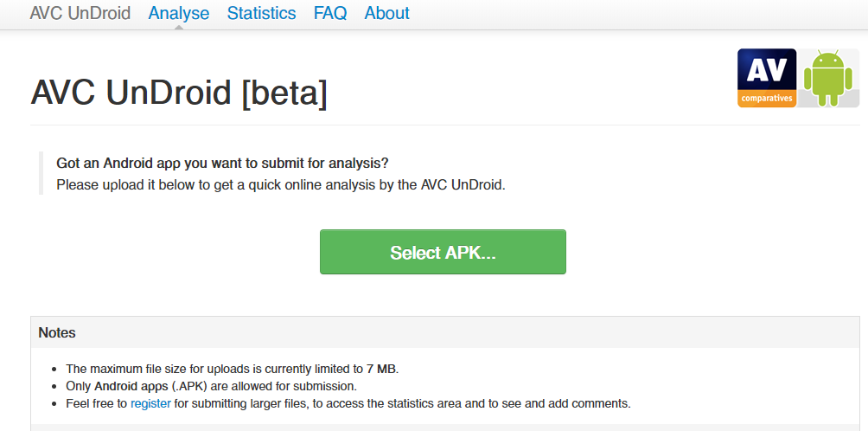
Task: Click the AVC UnDroid [beta] page heading
Action: tap(179, 93)
